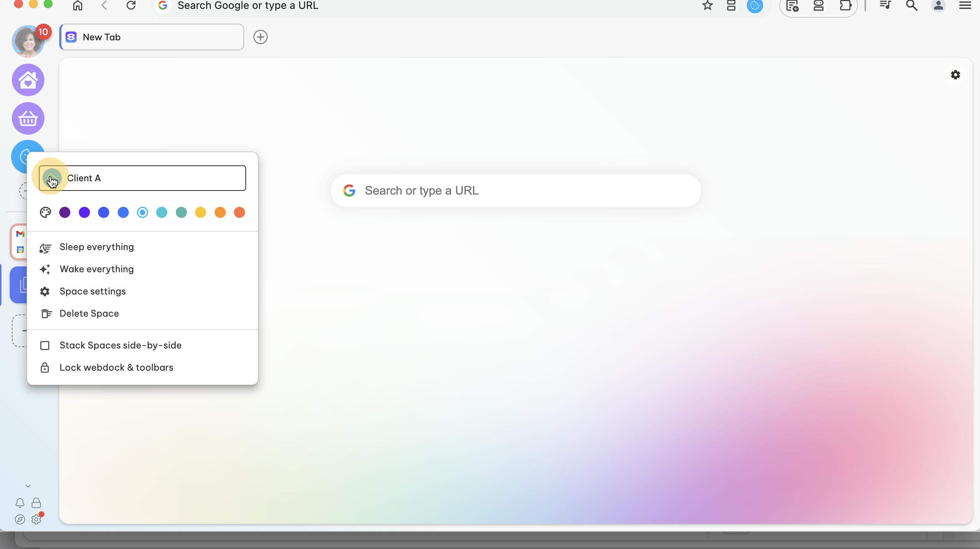Go back with the back arrow
The height and width of the screenshot is (549, 980).
click(x=104, y=5)
